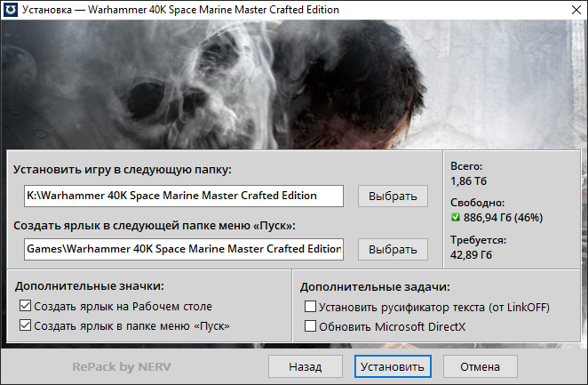
Task: Cancel setup with 'Отмена' button
Action: (x=481, y=366)
